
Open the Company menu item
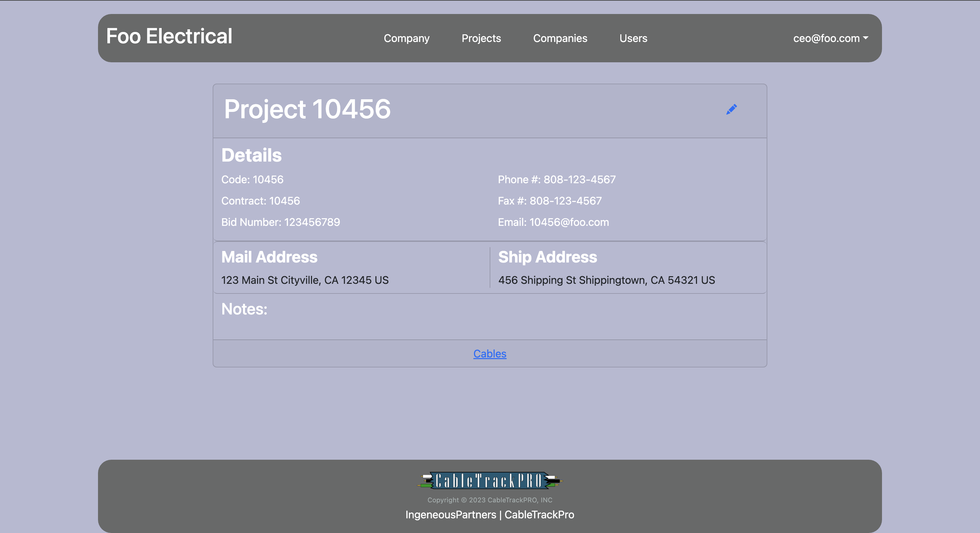(x=406, y=38)
